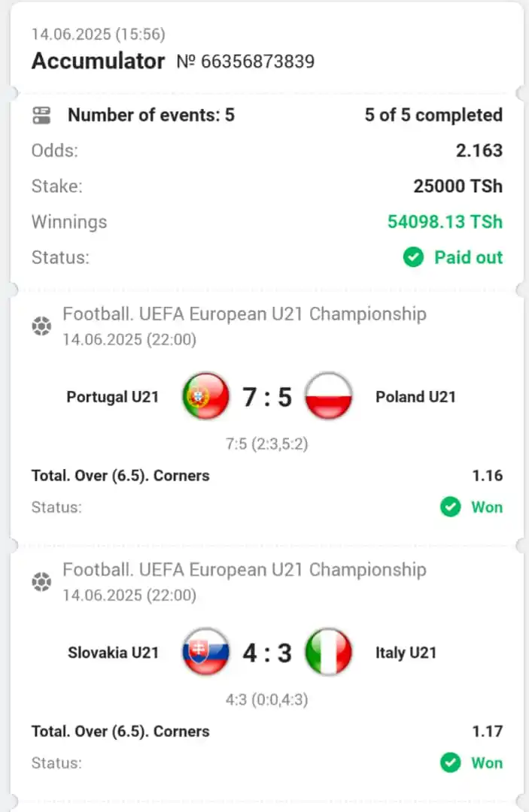Screen dimensions: 529x812
Task: Click football icon beside Slovakia match league
Action: [x=41, y=582]
